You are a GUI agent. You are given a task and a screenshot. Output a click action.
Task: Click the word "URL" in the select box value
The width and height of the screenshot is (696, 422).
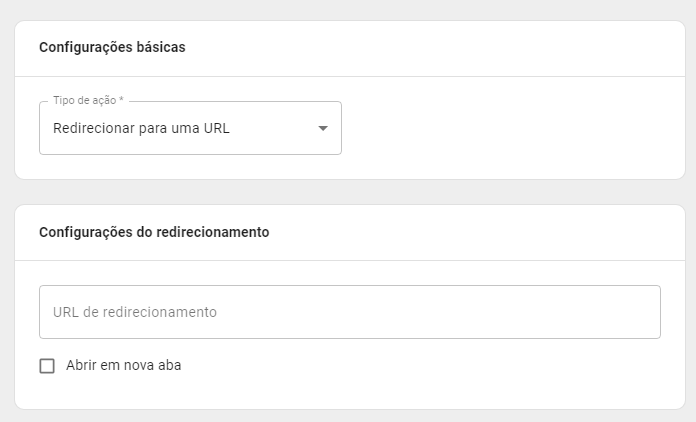coord(217,128)
